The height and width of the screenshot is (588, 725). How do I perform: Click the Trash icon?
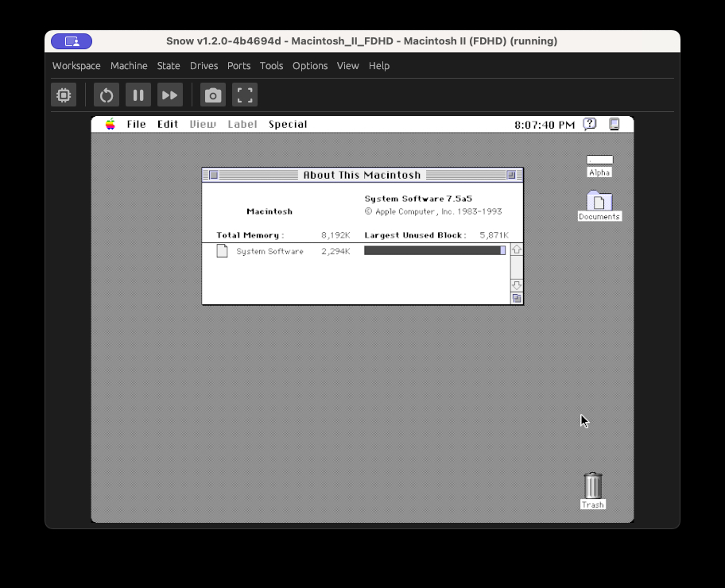[x=592, y=485]
